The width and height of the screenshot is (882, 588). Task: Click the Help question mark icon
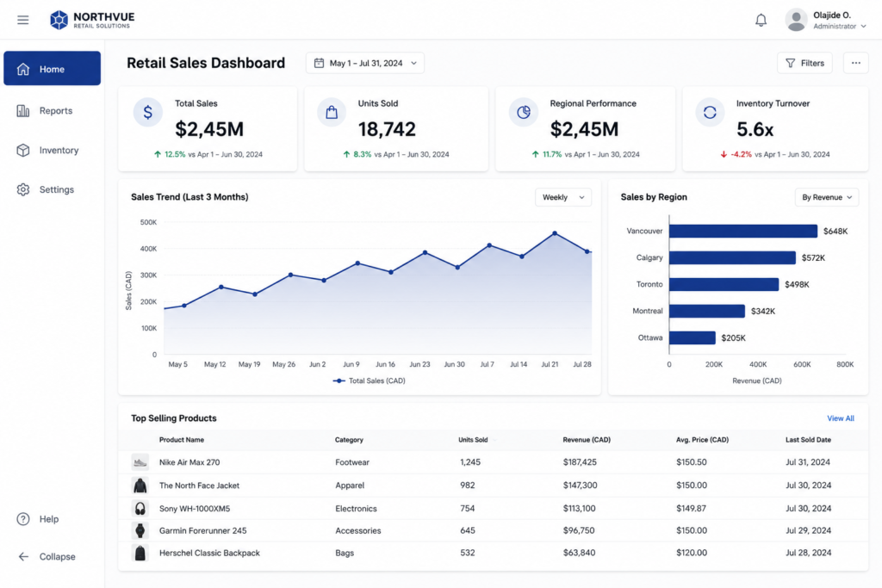tap(23, 519)
